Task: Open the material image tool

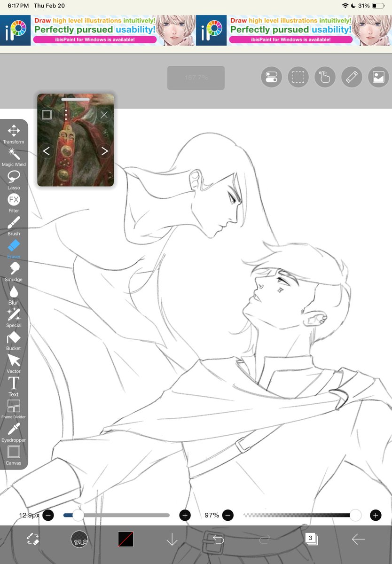Action: (379, 77)
